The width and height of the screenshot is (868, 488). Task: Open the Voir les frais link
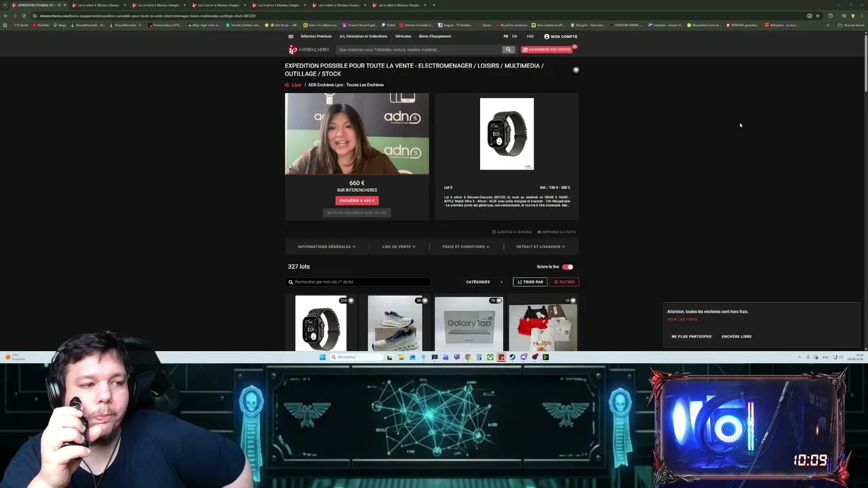pos(682,319)
